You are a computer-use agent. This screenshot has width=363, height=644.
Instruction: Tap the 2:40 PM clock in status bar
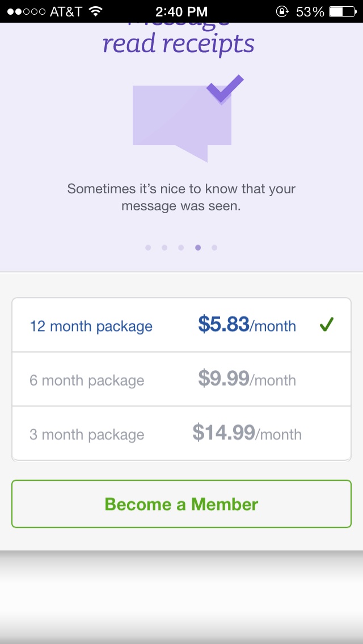click(x=181, y=11)
